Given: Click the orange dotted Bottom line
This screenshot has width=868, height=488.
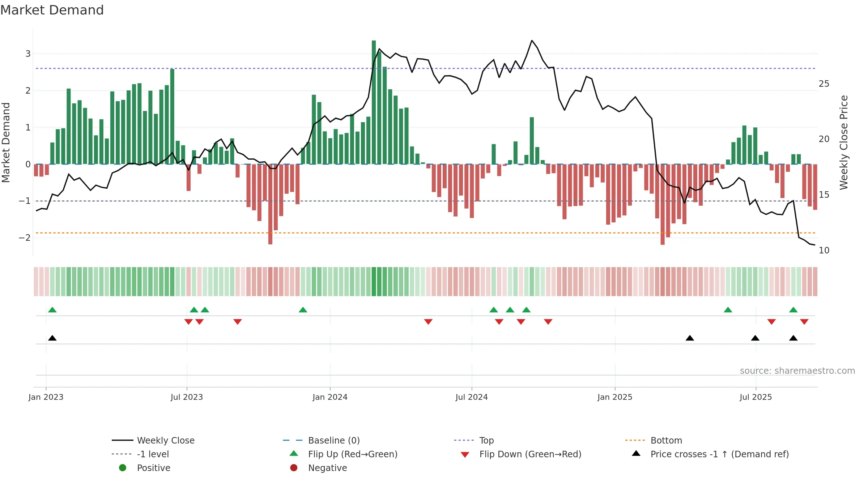Looking at the screenshot, I should tap(425, 233).
